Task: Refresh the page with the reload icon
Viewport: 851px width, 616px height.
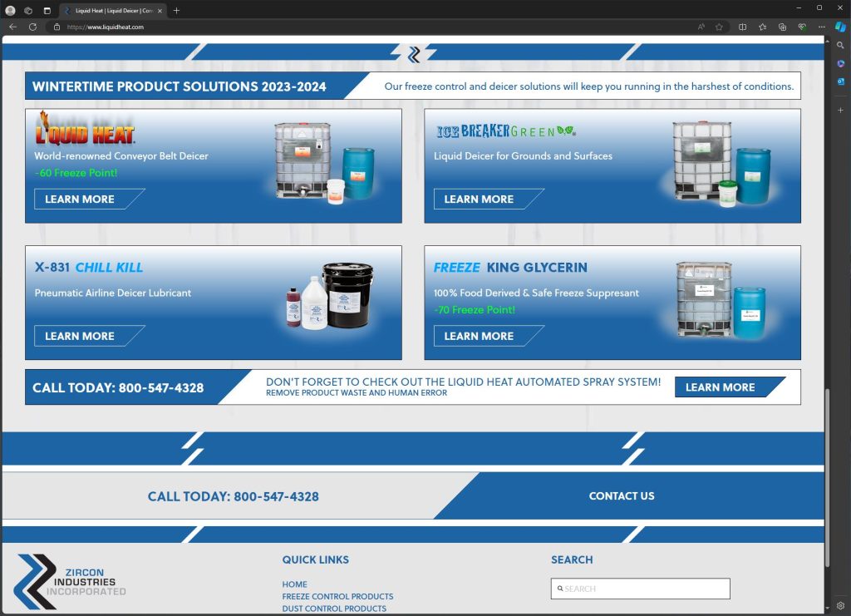Action: [32, 27]
